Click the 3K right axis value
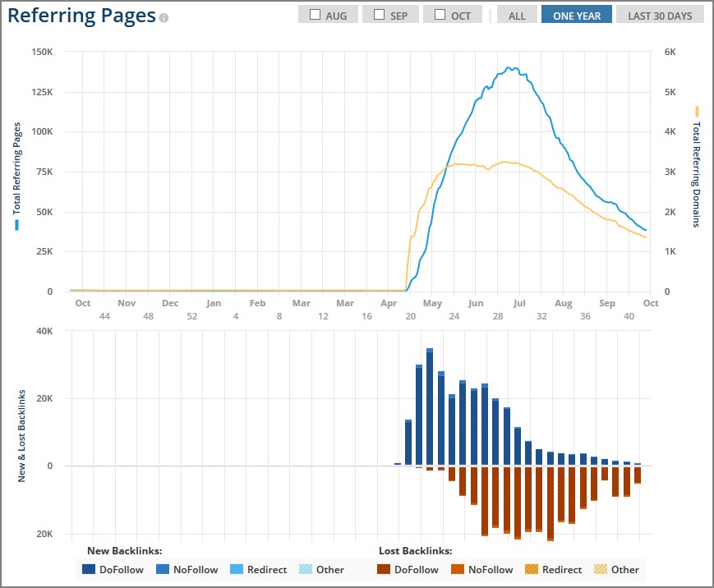Viewport: 714px width, 588px height. [x=670, y=172]
